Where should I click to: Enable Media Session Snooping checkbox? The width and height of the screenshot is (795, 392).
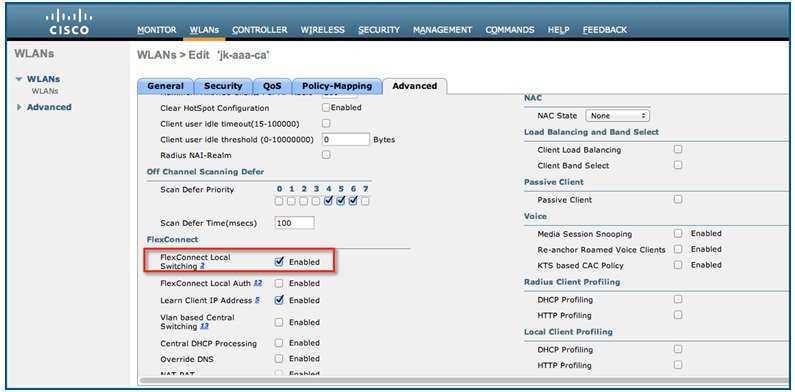pos(678,233)
